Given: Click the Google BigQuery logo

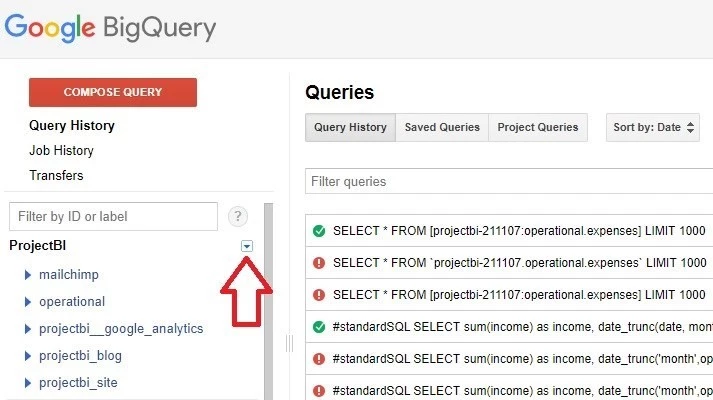Looking at the screenshot, I should [110, 28].
